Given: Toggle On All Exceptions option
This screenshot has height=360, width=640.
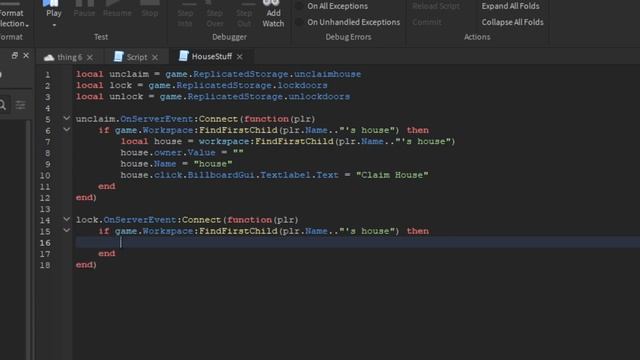Looking at the screenshot, I should click(x=332, y=6).
